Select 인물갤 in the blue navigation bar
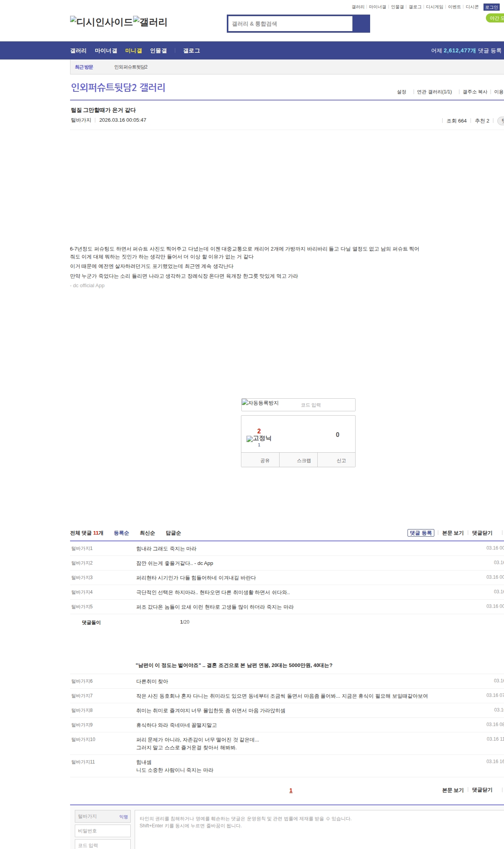504x849 pixels. click(158, 50)
